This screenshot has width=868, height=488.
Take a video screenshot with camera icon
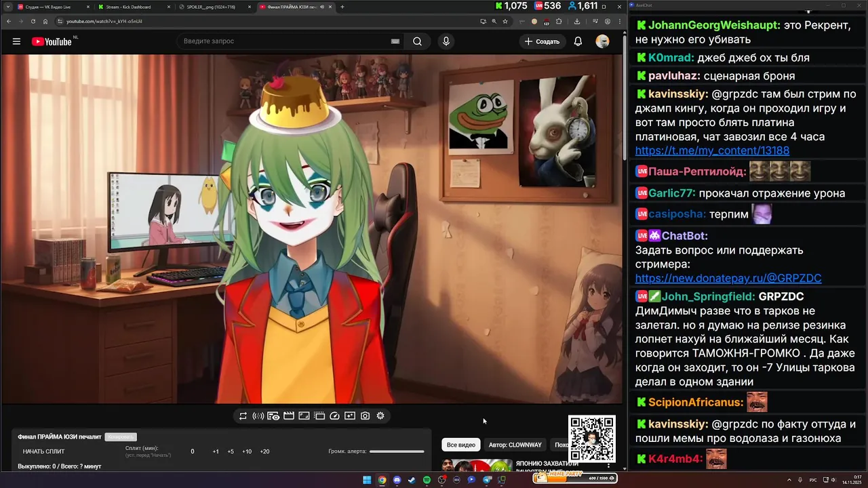click(x=365, y=416)
